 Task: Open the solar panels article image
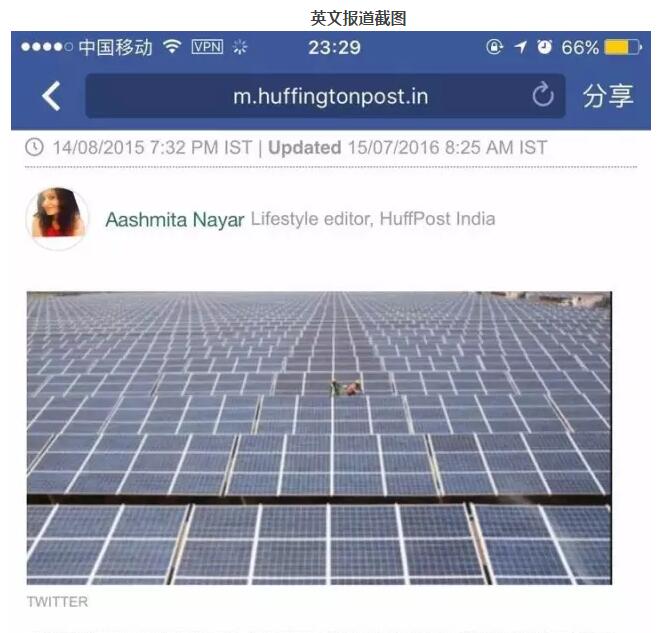pos(319,437)
